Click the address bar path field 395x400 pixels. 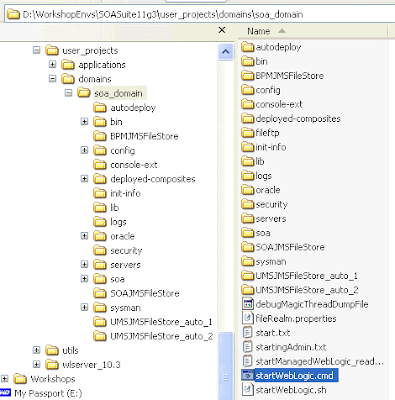[200, 14]
